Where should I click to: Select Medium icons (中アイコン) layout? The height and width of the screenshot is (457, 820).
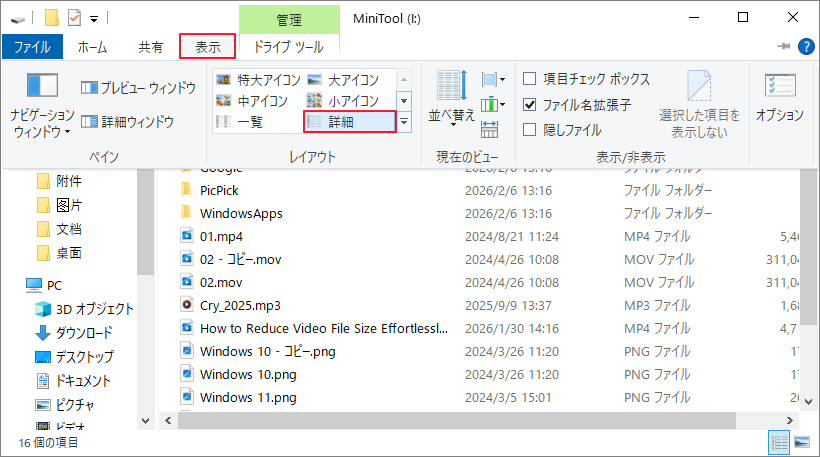tap(252, 100)
